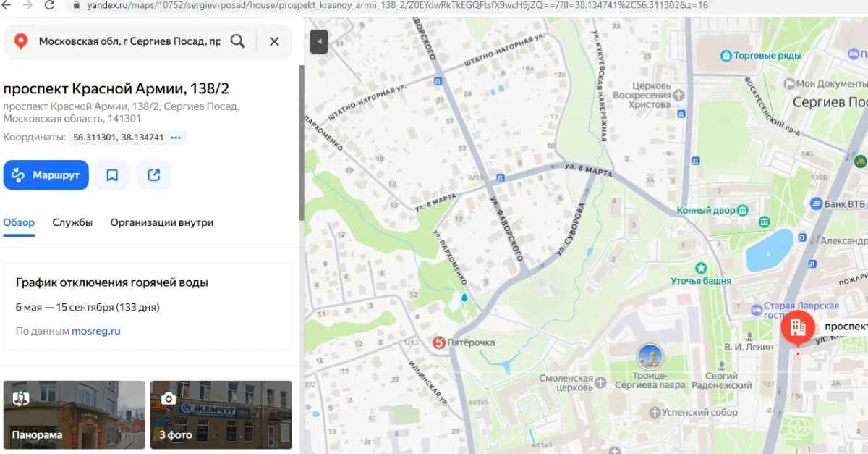
Task: Collapse the side panel with arrow toggle
Action: pyautogui.click(x=319, y=42)
